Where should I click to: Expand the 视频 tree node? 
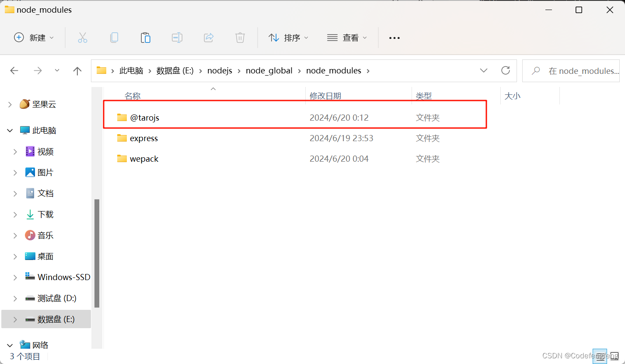click(15, 152)
